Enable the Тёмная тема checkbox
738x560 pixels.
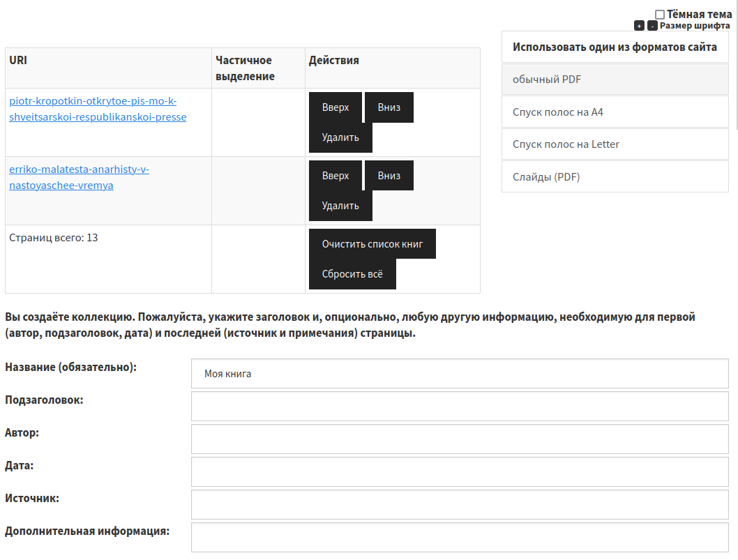(660, 15)
